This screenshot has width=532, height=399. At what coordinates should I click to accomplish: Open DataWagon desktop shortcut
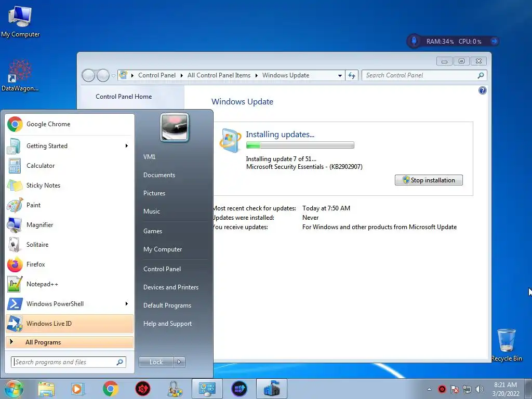[x=20, y=75]
